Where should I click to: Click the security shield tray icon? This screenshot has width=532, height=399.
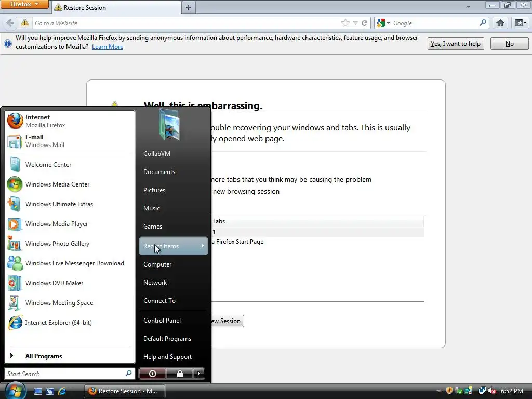(x=449, y=391)
